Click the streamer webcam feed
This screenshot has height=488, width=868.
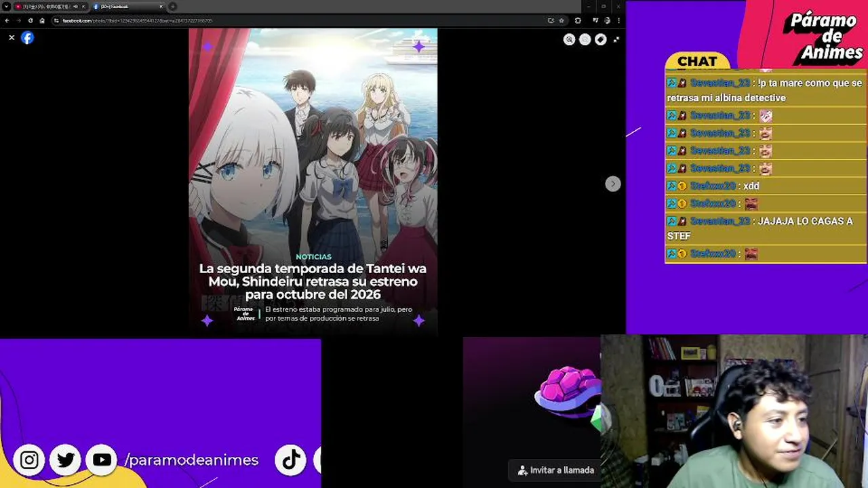tap(734, 411)
